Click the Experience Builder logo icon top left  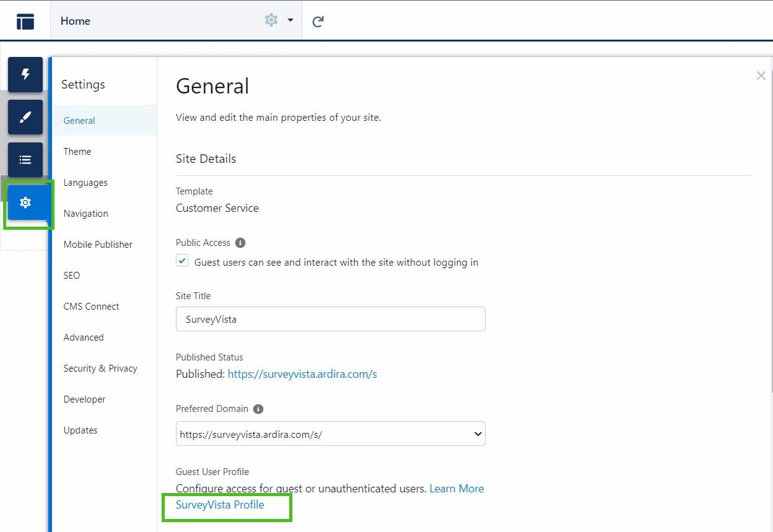(25, 20)
